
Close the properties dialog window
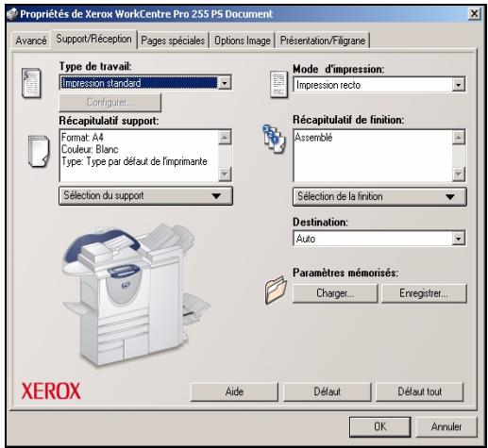(474, 14)
